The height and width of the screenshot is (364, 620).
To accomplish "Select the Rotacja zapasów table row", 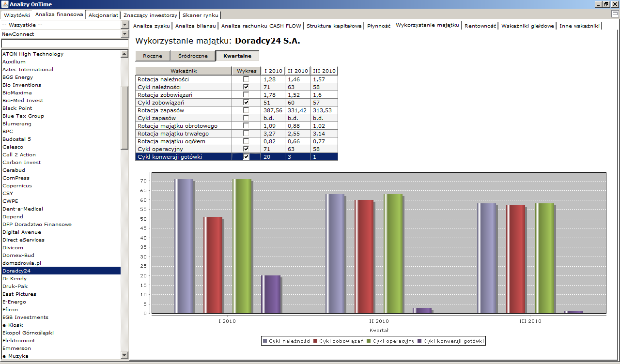I will (236, 110).
